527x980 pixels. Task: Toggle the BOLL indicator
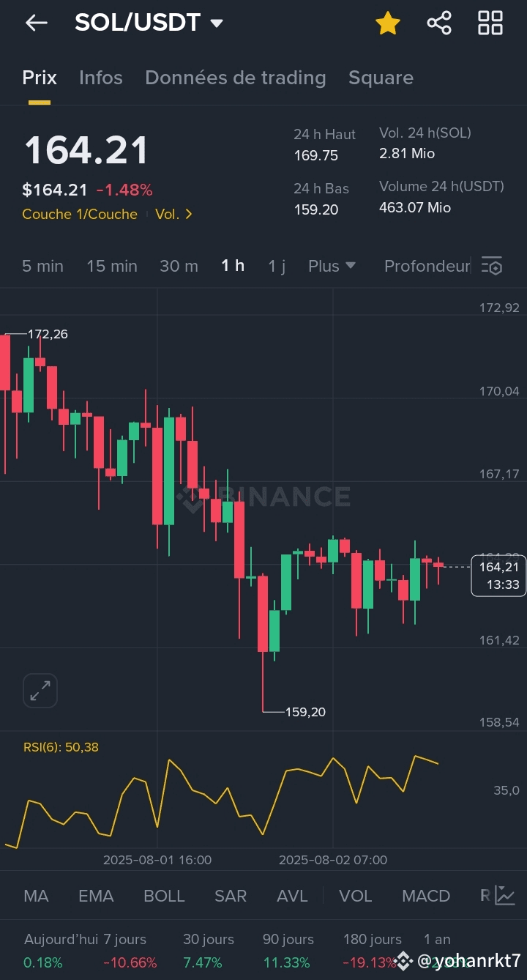click(x=164, y=896)
